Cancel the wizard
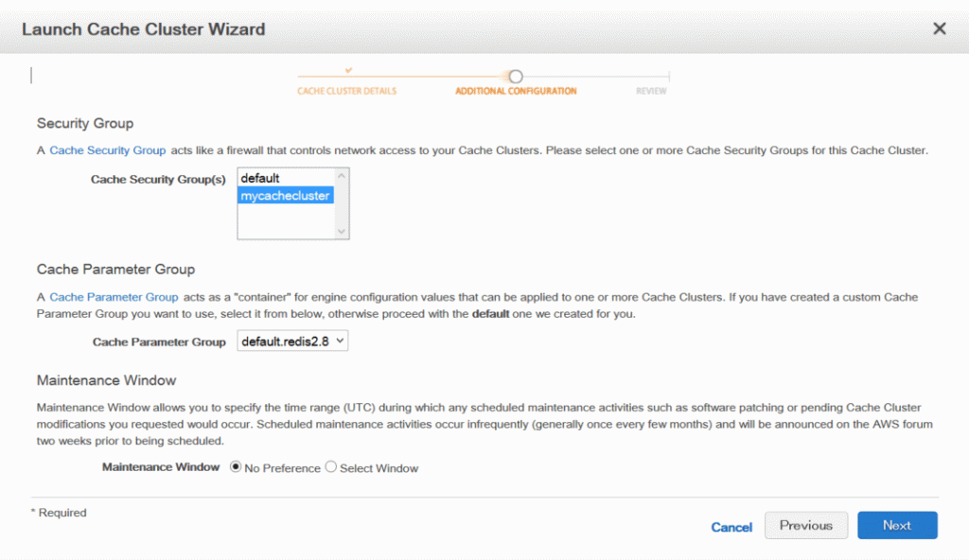 point(731,527)
